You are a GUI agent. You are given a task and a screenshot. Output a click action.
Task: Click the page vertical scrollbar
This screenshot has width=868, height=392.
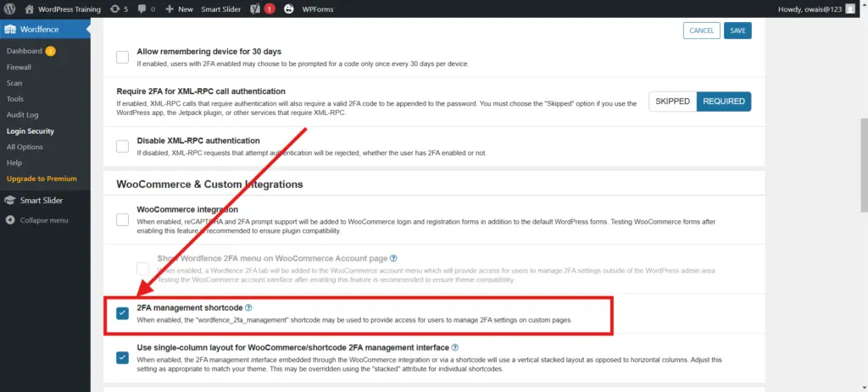(864, 164)
